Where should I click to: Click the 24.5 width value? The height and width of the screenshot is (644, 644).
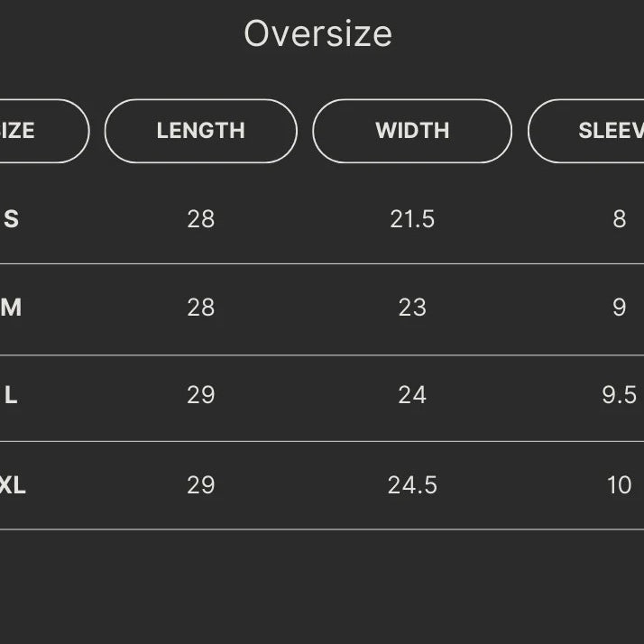[x=412, y=485]
